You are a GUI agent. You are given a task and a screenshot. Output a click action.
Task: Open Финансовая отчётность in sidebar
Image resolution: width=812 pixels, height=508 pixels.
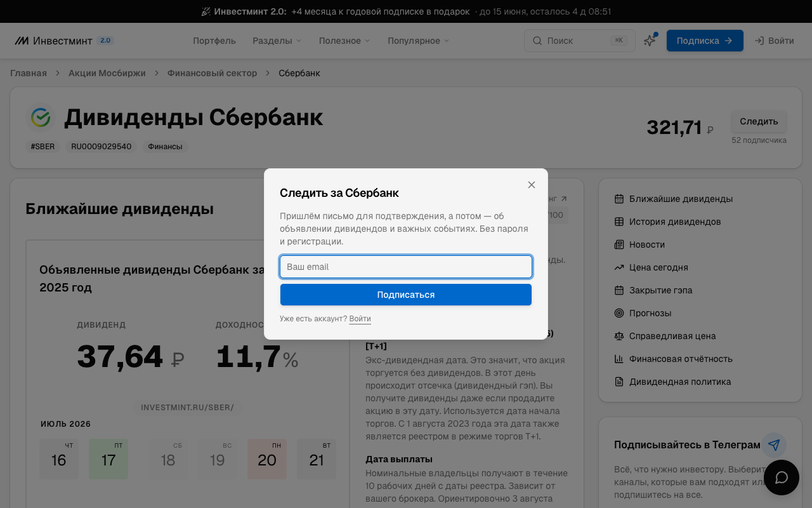coord(681,359)
